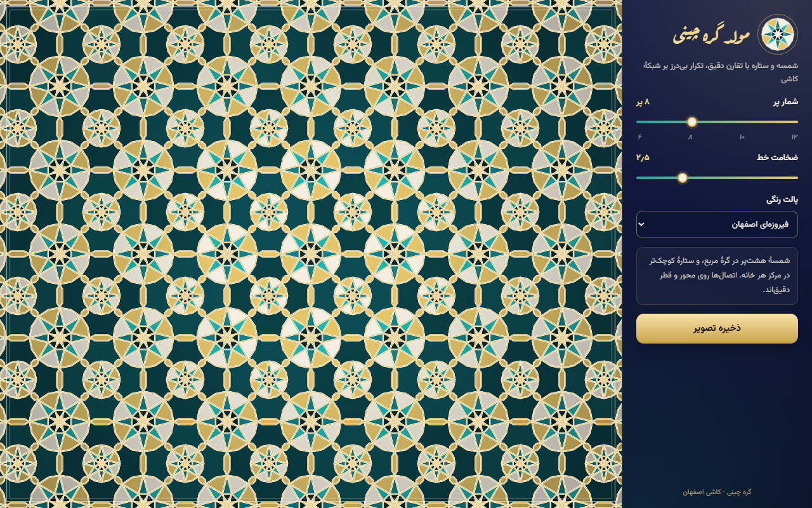Click the tick label ۱۲ under slider
Viewport: 812px width, 508px height.
pos(794,137)
